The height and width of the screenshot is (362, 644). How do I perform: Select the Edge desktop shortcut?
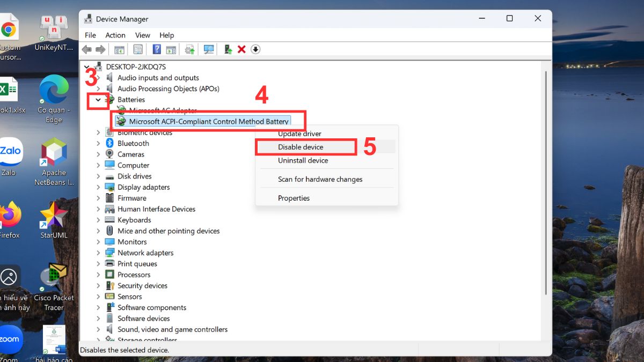[54, 99]
